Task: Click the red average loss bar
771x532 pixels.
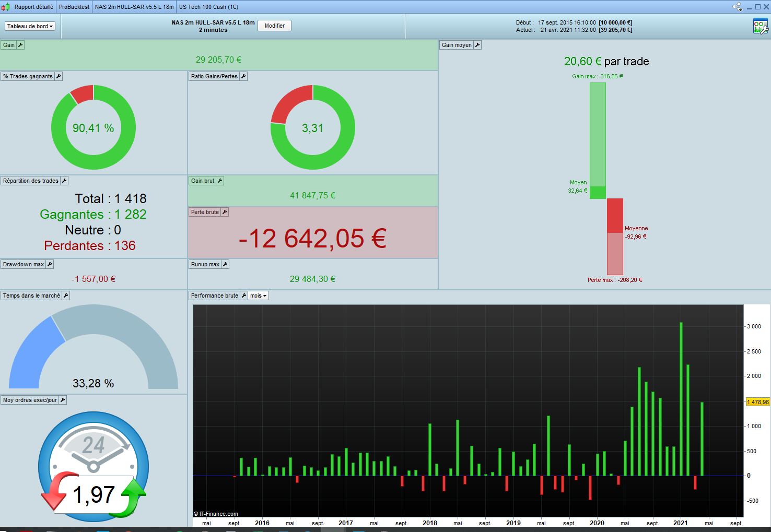Action: pyautogui.click(x=615, y=216)
